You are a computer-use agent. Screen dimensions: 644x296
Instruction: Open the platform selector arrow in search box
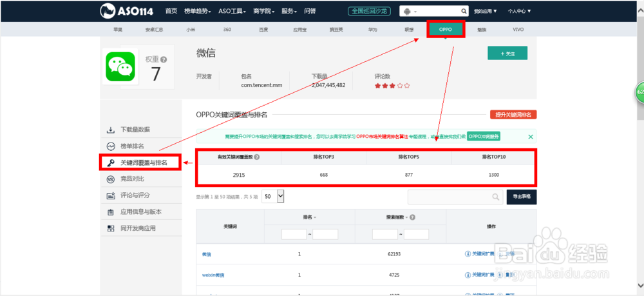(x=415, y=12)
